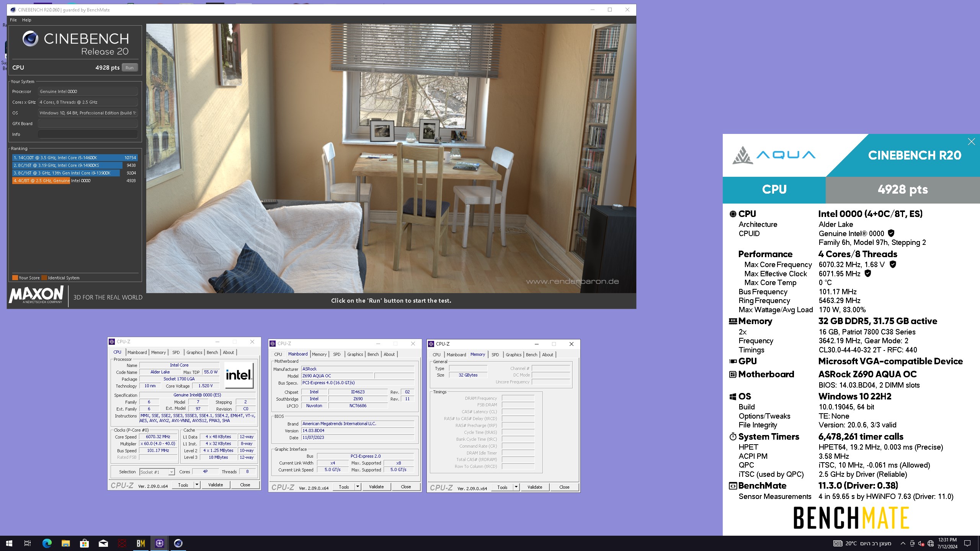Click the BENCHMATE logo at panel bottom
Image resolution: width=980 pixels, height=551 pixels.
click(851, 518)
